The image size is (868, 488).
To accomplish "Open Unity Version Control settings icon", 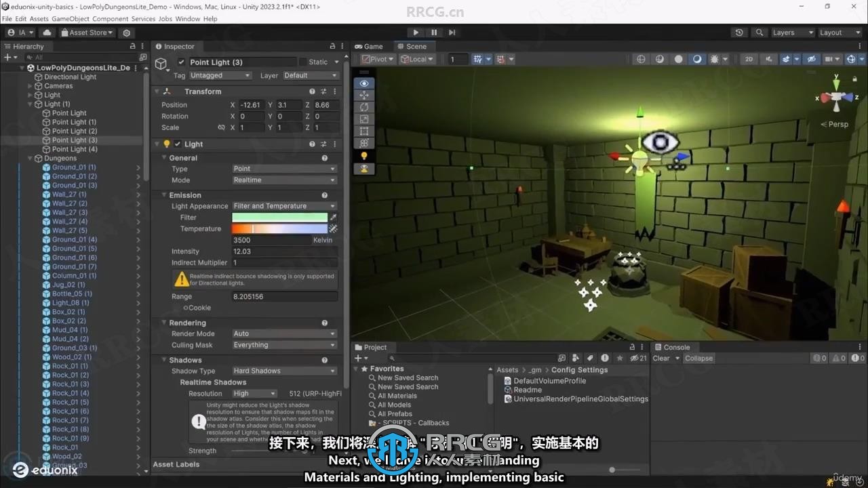I will coord(126,33).
